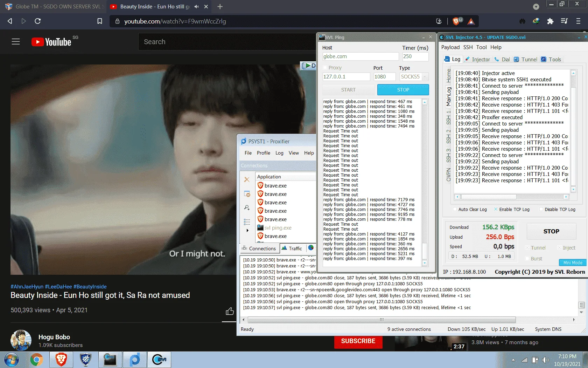This screenshot has height=368, width=588.
Task: Close selected connection in Proxifier sidebar
Action: 247,179
